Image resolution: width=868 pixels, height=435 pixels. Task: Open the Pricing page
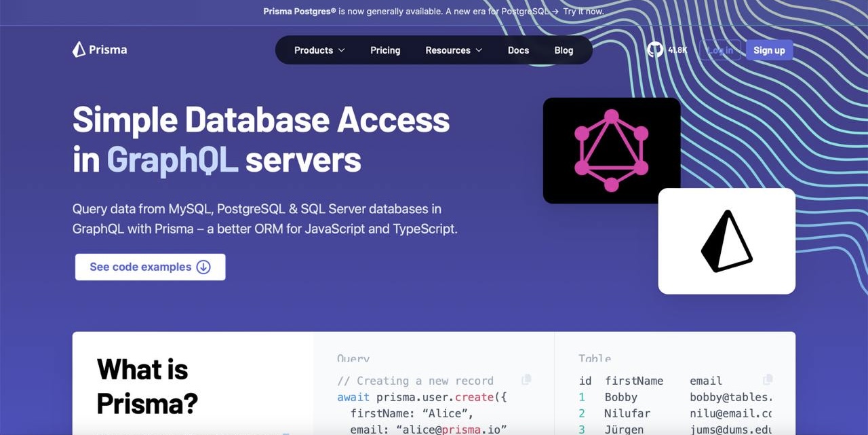[385, 50]
